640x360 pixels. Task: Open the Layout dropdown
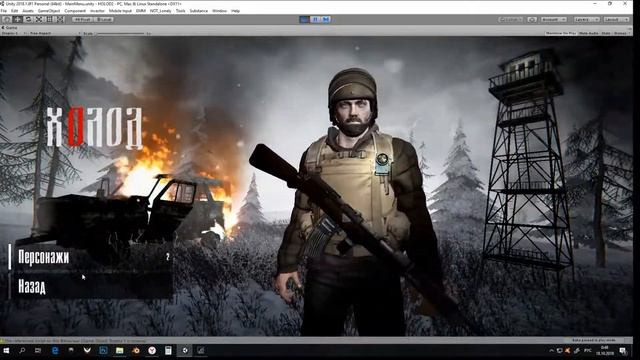click(x=616, y=19)
